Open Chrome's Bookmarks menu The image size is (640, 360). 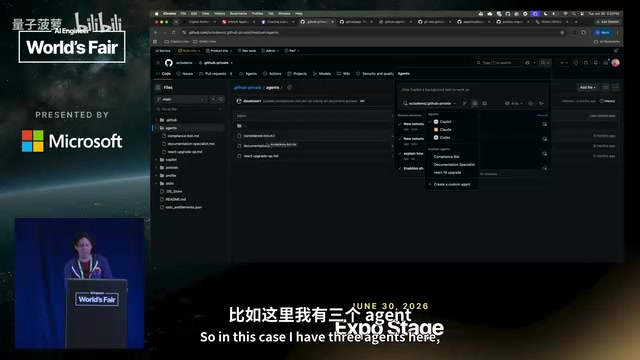tap(238, 13)
